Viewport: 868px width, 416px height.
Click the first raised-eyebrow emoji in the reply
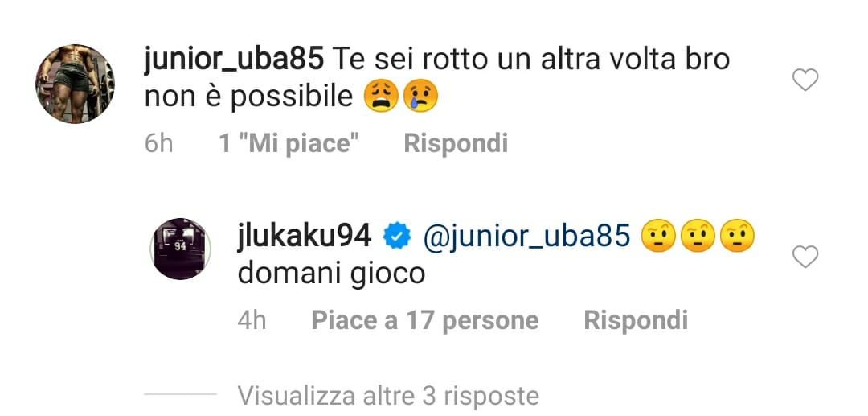point(658,236)
